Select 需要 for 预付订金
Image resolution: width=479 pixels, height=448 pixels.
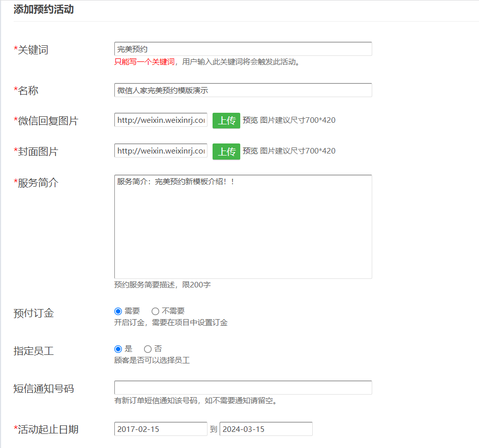[118, 312]
